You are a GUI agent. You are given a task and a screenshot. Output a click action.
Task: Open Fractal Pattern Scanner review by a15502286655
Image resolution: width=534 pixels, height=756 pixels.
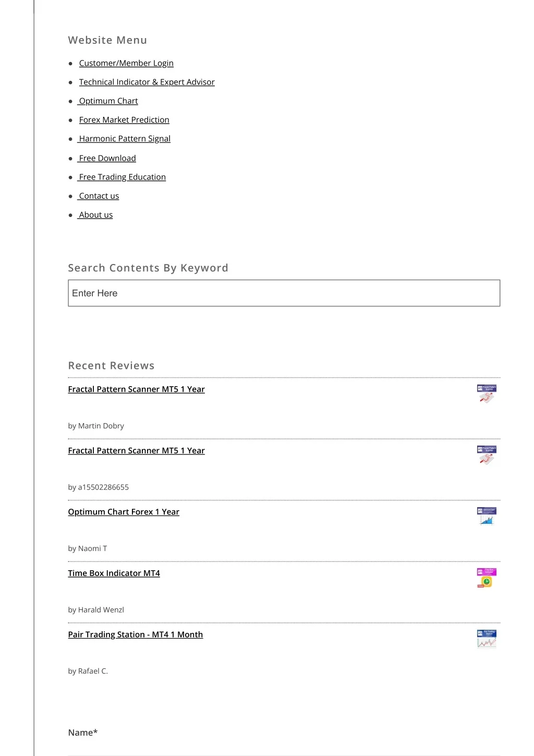coord(136,450)
